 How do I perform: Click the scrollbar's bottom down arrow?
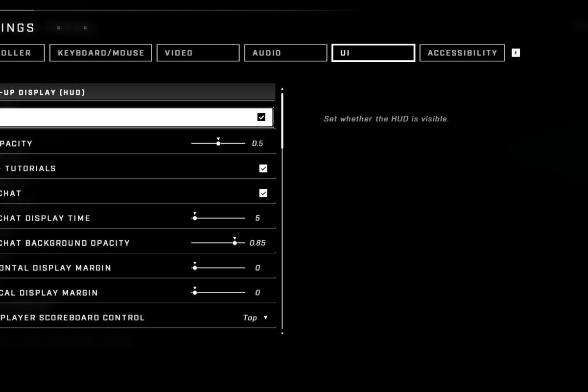[x=282, y=333]
